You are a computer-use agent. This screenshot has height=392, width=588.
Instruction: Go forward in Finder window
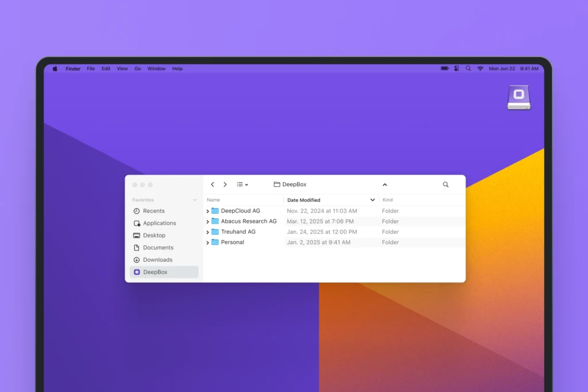tap(225, 185)
